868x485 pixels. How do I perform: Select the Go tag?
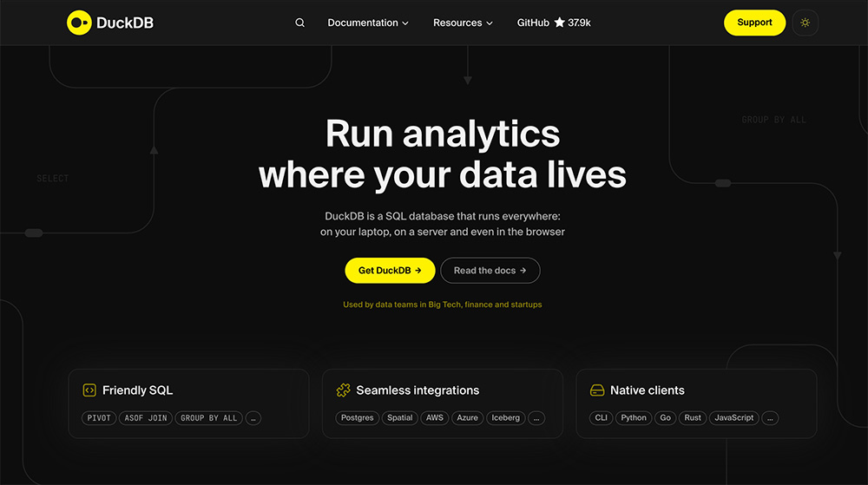[666, 418]
